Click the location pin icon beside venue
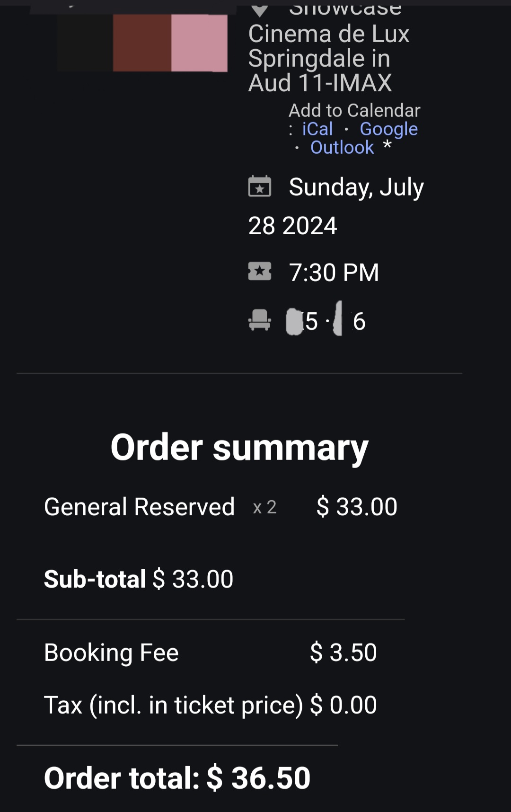 tap(260, 9)
